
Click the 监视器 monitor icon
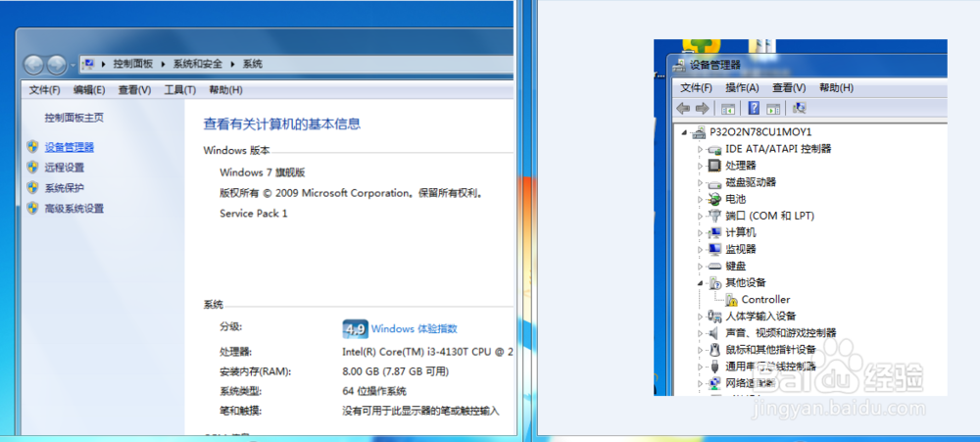tap(714, 250)
